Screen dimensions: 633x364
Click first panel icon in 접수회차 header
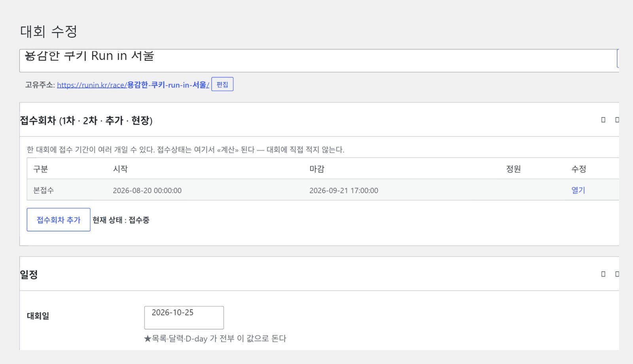pyautogui.click(x=603, y=120)
